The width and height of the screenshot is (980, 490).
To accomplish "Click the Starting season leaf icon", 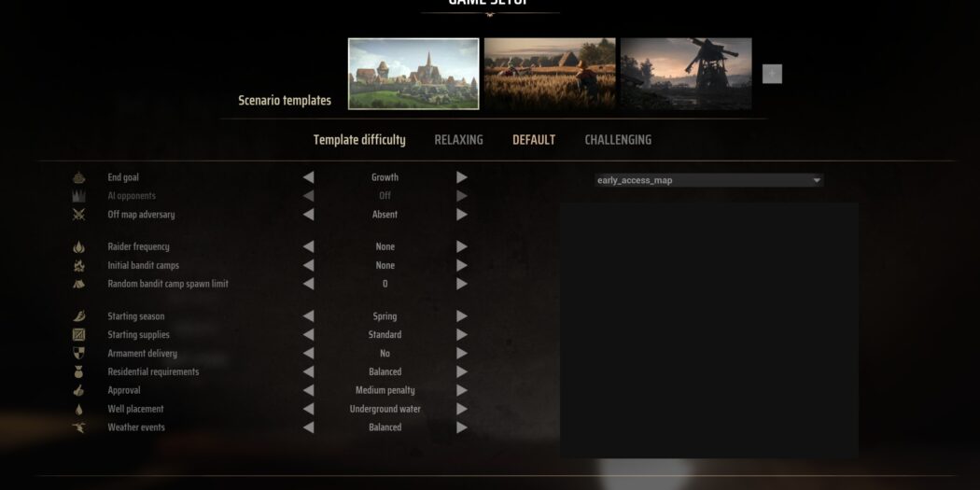I will (x=79, y=316).
